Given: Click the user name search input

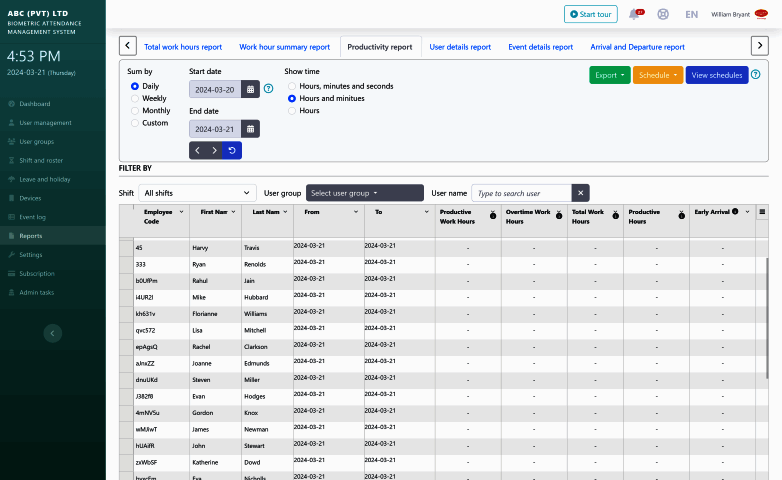Looking at the screenshot, I should (521, 193).
